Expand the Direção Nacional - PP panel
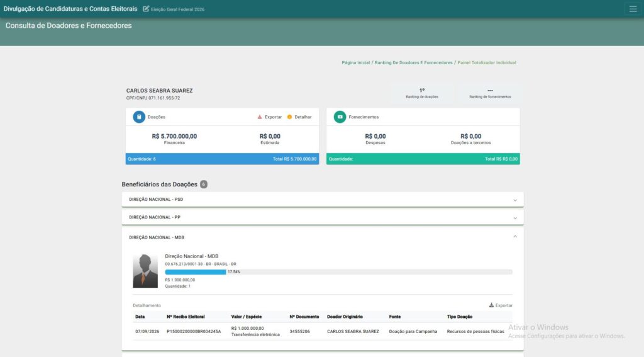 coord(323,217)
